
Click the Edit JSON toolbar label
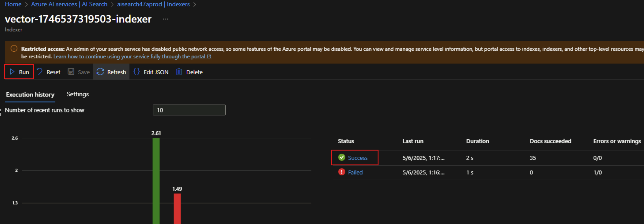156,72
